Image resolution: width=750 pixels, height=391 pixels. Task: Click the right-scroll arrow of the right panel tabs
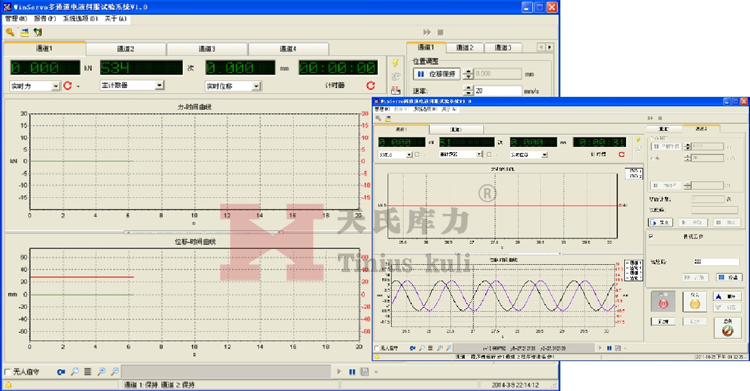point(550,47)
